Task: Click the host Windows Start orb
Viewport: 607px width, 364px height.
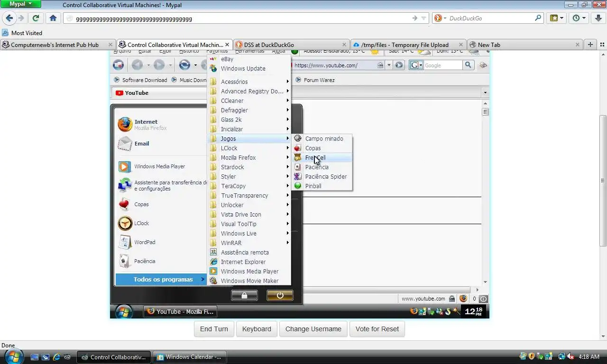Action: (x=13, y=356)
